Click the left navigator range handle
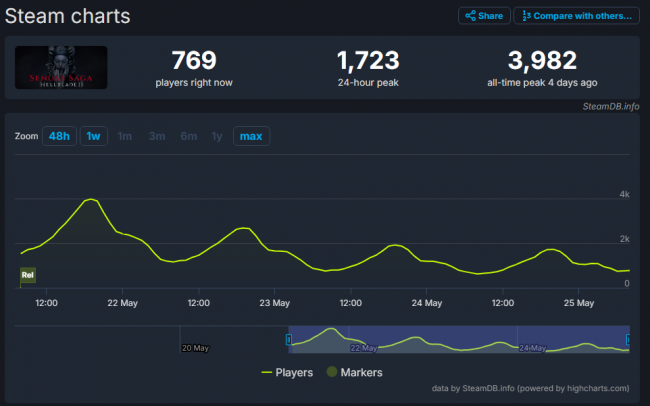The width and height of the screenshot is (650, 406). [x=289, y=340]
